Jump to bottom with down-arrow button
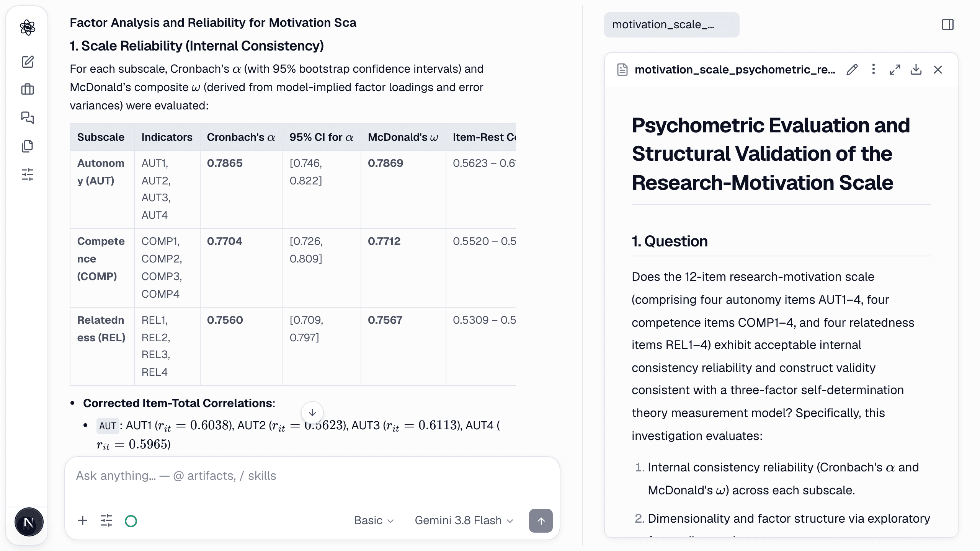This screenshot has width=980, height=551. click(x=312, y=412)
